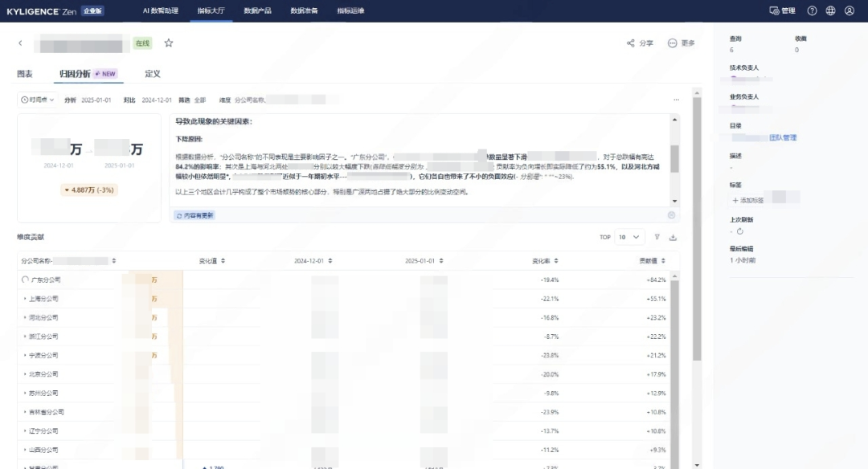Open the user profile icon
The image size is (868, 469).
(850, 10)
